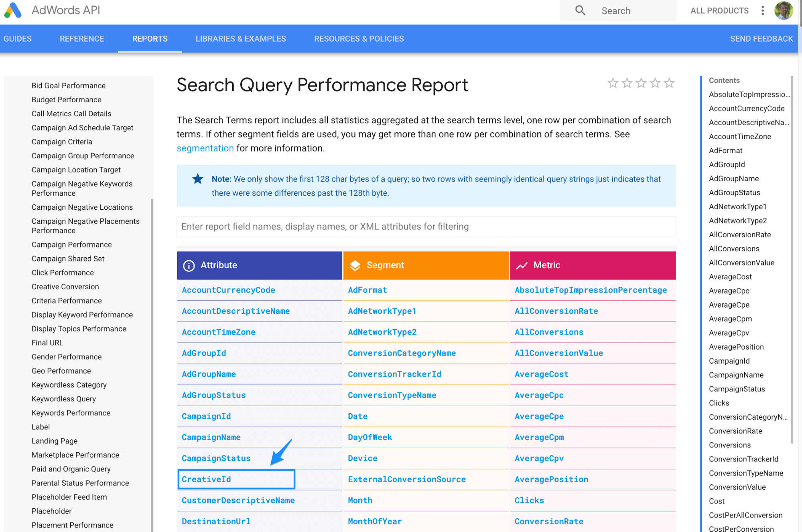This screenshot has height=532, width=802.
Task: Open AllConversionRate metric in table
Action: pos(556,311)
